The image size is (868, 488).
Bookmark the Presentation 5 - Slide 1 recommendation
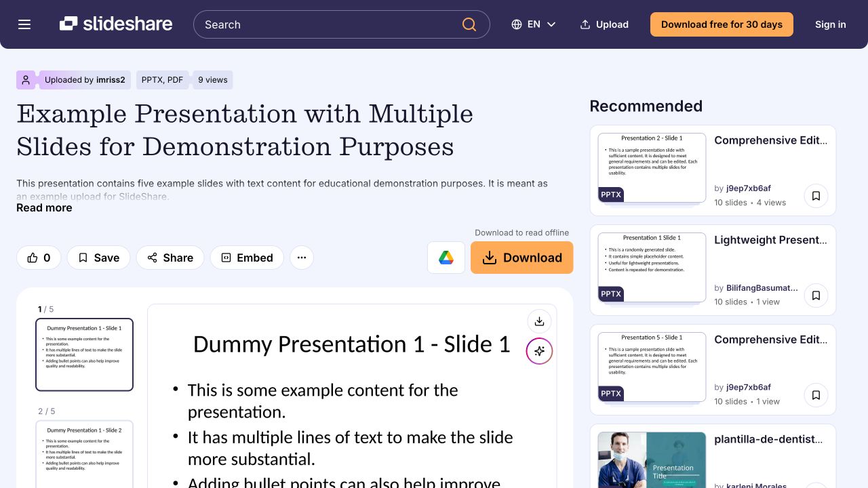click(816, 395)
